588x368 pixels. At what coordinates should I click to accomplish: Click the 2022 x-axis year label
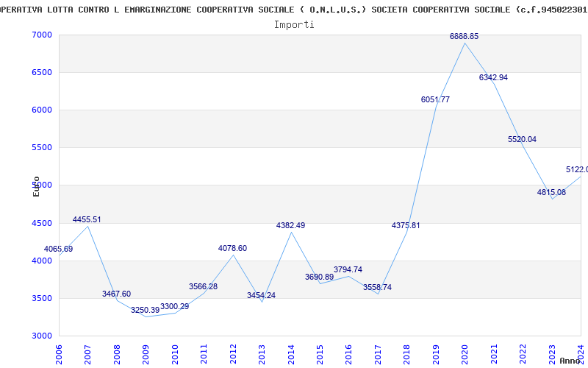coord(523,355)
